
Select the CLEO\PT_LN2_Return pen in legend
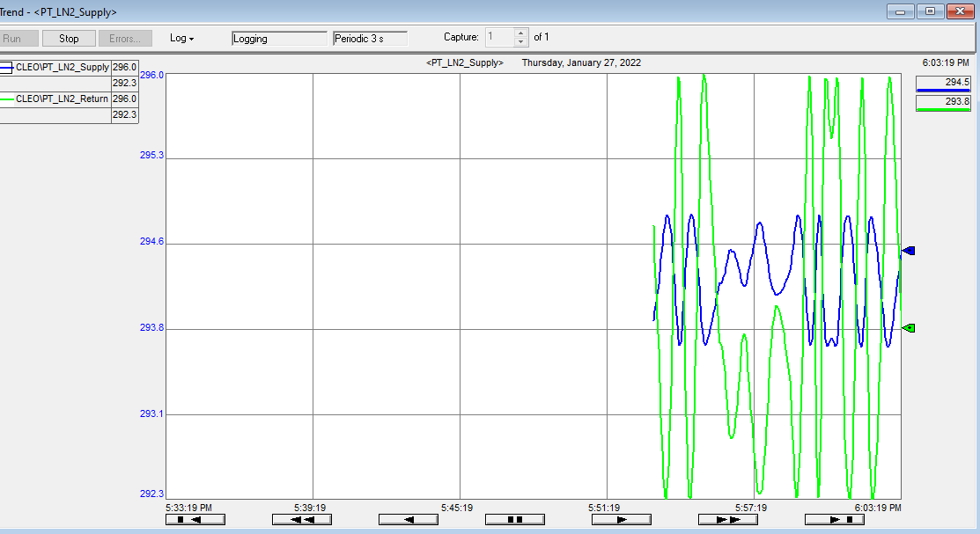click(x=62, y=99)
